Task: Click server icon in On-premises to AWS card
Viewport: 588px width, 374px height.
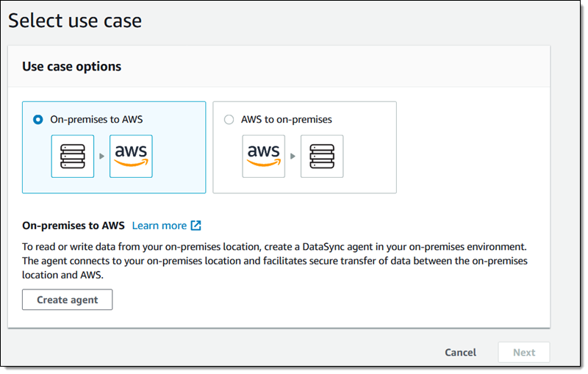Action: tap(73, 157)
